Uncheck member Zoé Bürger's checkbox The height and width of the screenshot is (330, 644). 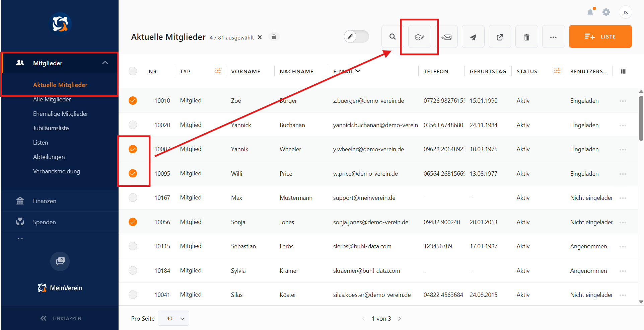pyautogui.click(x=133, y=100)
